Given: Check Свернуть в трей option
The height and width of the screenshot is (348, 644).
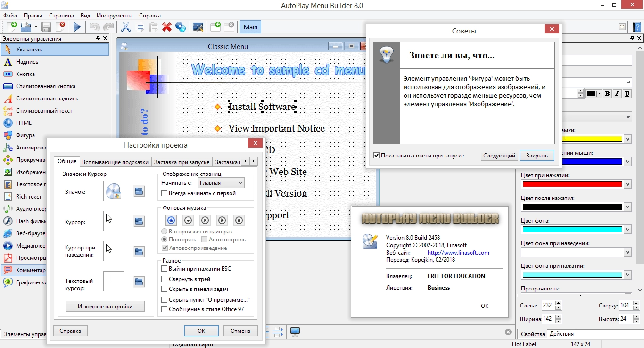Looking at the screenshot, I should [x=165, y=279].
